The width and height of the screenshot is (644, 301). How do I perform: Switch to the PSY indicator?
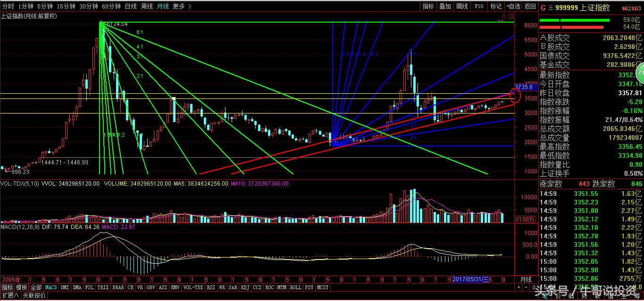(x=309, y=287)
